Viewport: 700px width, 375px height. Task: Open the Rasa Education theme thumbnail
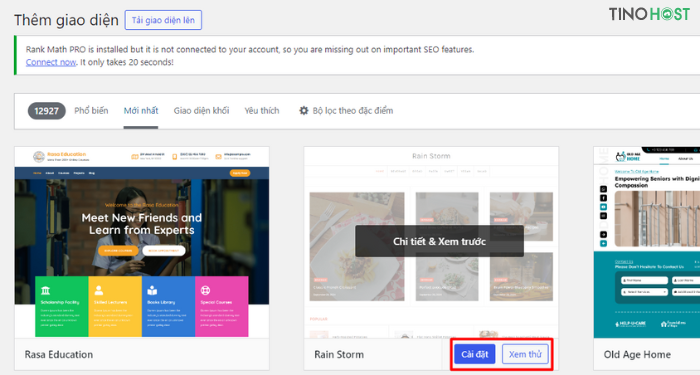[x=142, y=242]
